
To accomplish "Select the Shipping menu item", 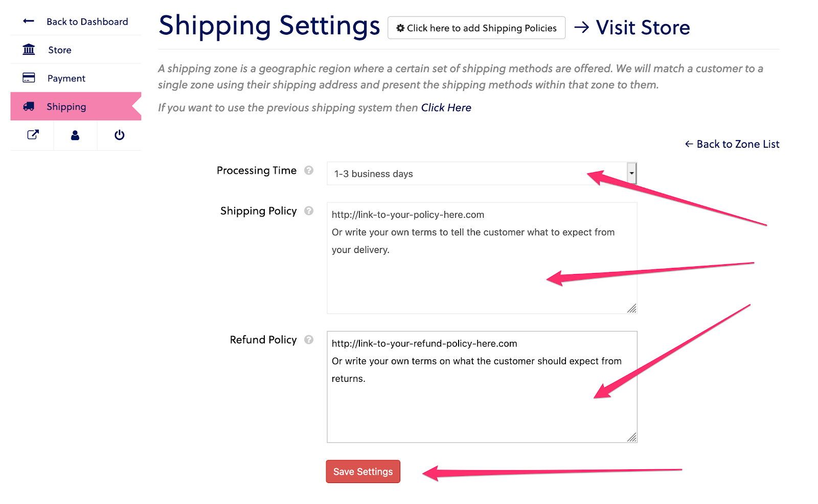I will (x=66, y=107).
